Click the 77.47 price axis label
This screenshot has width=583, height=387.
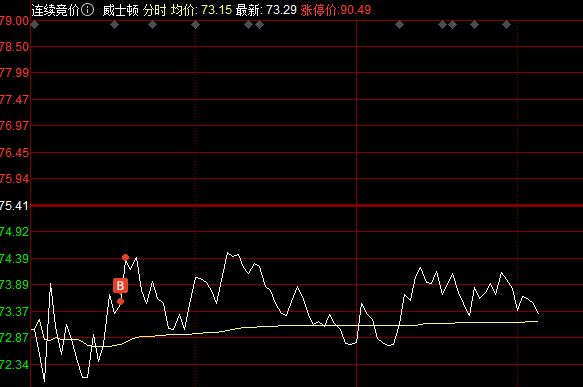(x=14, y=100)
